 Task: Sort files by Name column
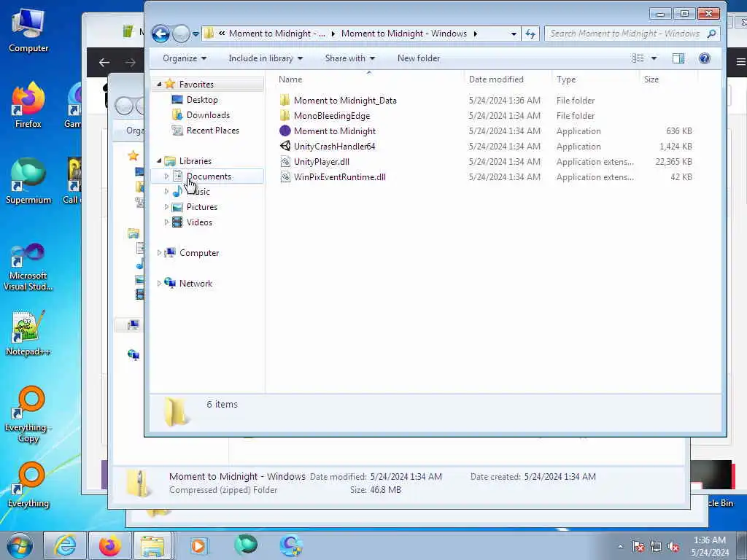[x=368, y=79]
